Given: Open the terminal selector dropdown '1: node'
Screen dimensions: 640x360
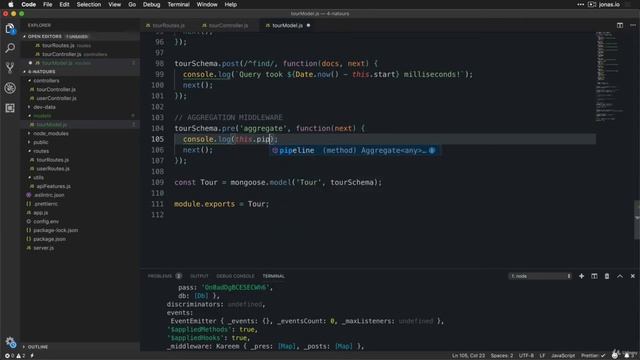Looking at the screenshot, I should (540, 276).
